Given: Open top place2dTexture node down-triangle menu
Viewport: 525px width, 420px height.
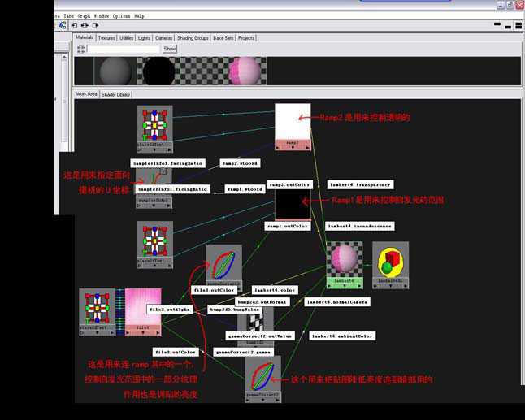Looking at the screenshot, I should click(x=154, y=150).
